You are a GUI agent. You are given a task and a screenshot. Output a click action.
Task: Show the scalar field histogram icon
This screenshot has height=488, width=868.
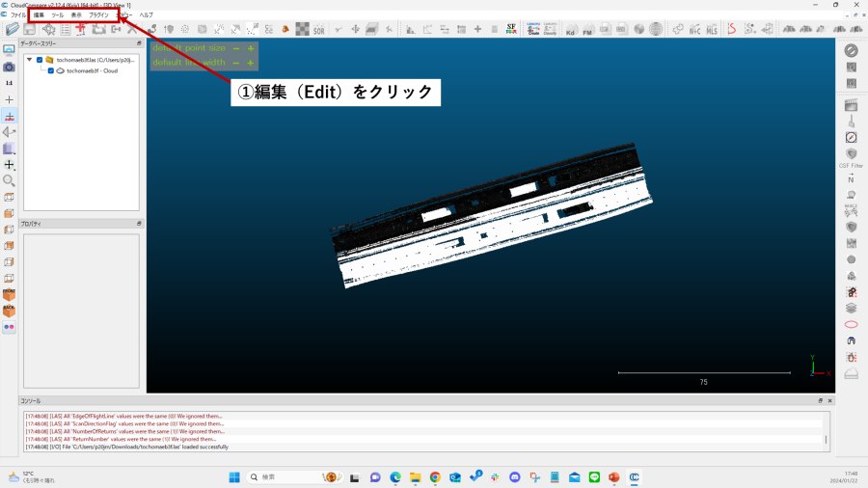coord(411,29)
